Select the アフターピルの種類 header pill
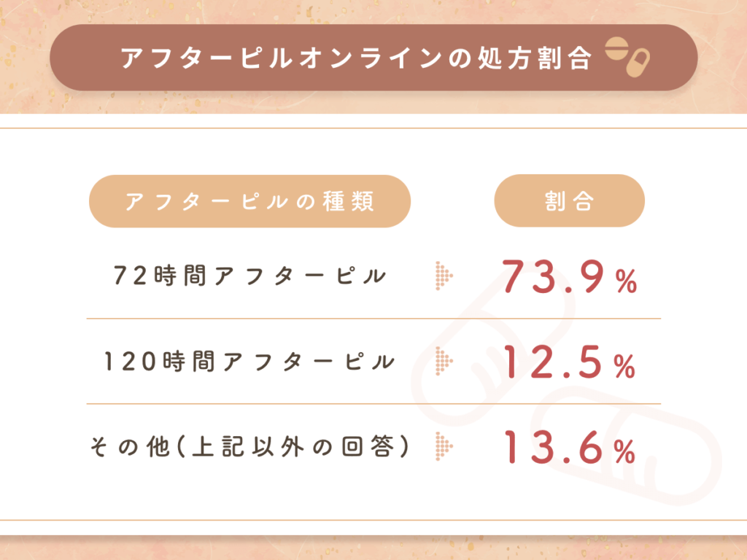 [249, 201]
